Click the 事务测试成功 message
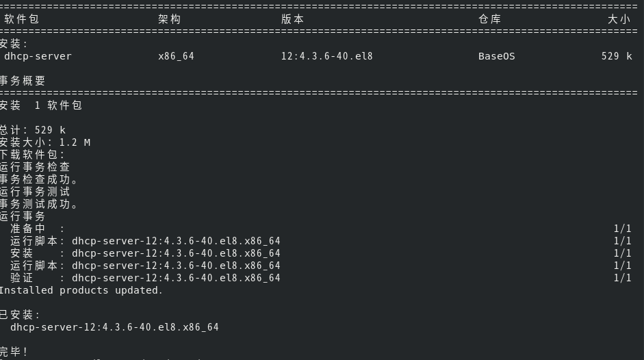 39,204
